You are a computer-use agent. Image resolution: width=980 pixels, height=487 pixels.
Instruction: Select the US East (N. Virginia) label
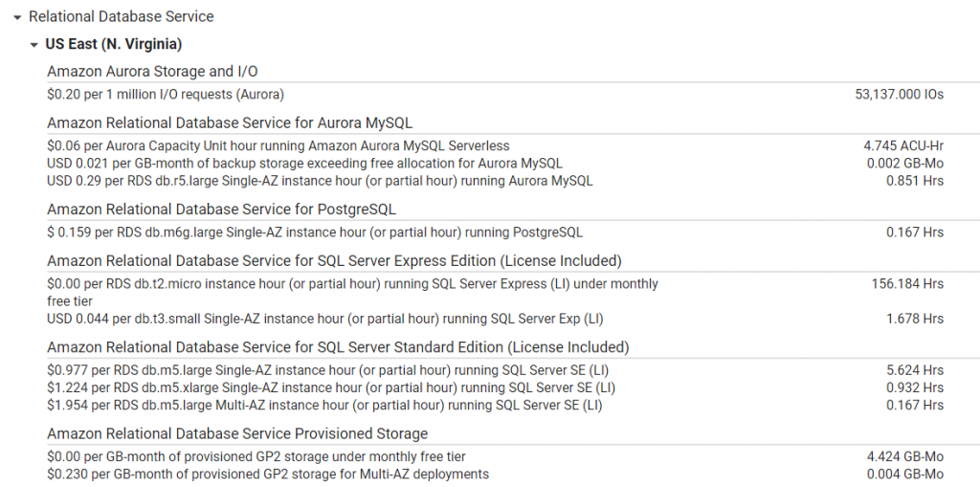(113, 44)
